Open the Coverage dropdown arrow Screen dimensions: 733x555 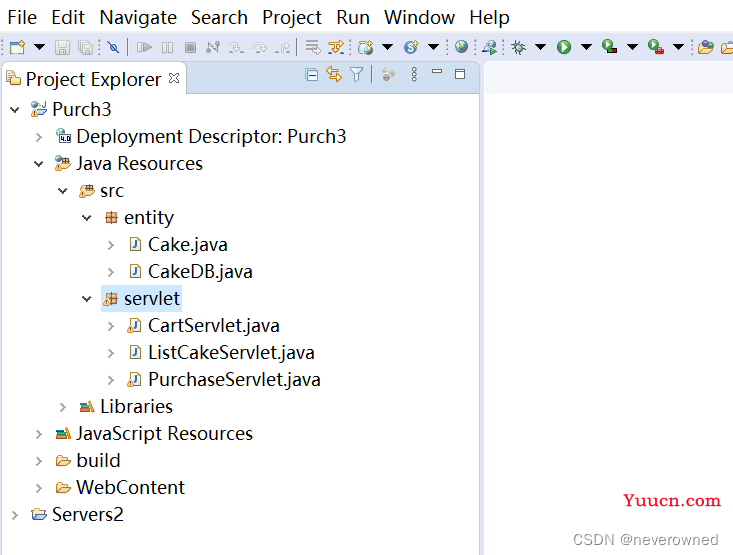pos(632,47)
